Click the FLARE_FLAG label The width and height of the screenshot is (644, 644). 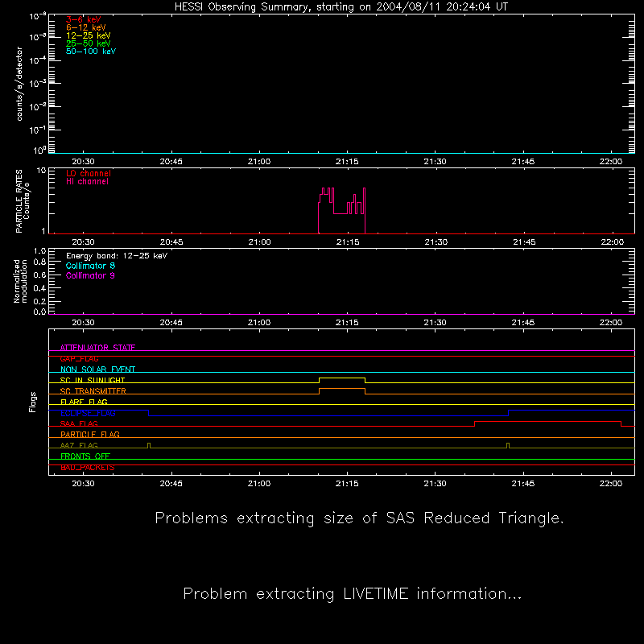click(x=84, y=402)
